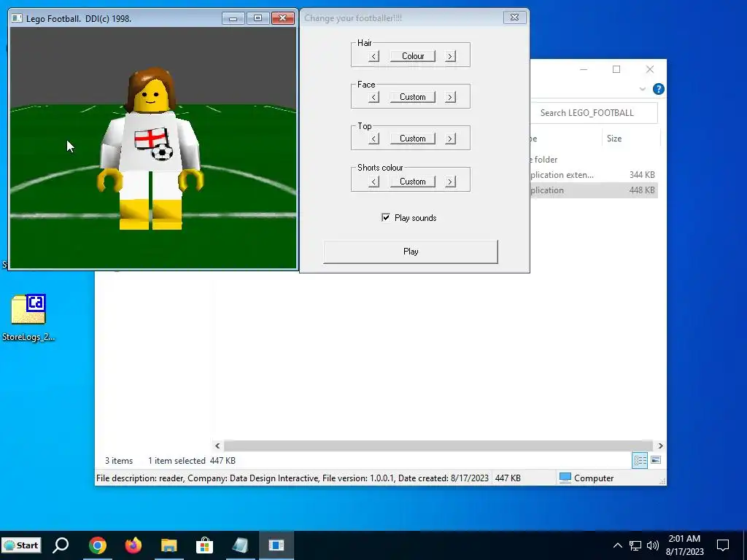Select the 344 KB application extension row
747x560 pixels.
pos(594,175)
